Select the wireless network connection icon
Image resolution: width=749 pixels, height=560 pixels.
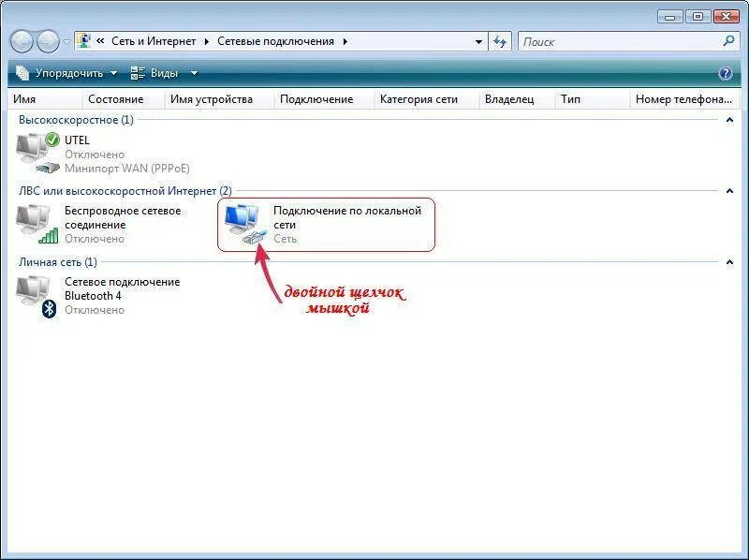37,224
